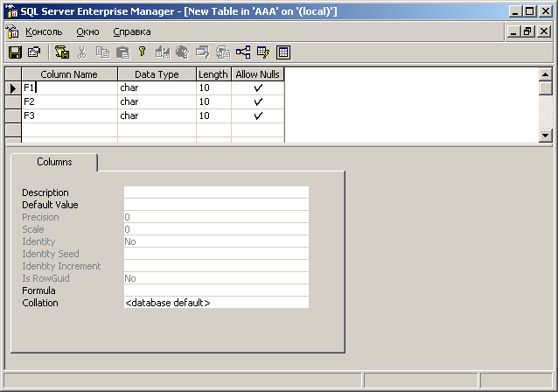
Task: Click the empty column name cell below F3
Action: pyautogui.click(x=69, y=129)
